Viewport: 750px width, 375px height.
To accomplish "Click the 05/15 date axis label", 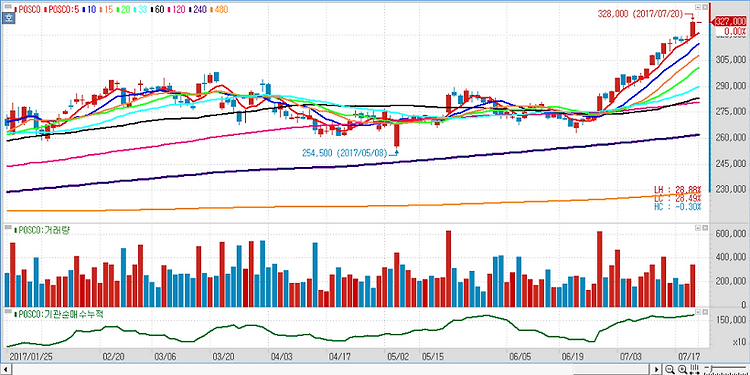I will point(433,357).
